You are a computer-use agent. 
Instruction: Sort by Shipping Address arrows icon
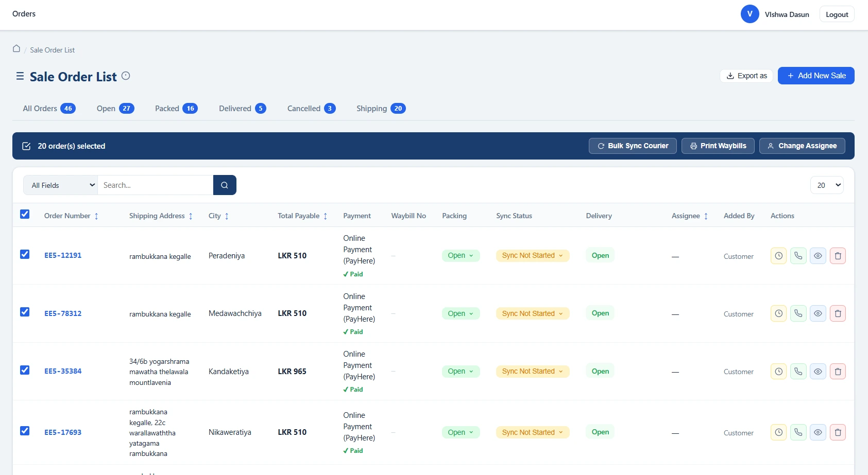point(191,216)
